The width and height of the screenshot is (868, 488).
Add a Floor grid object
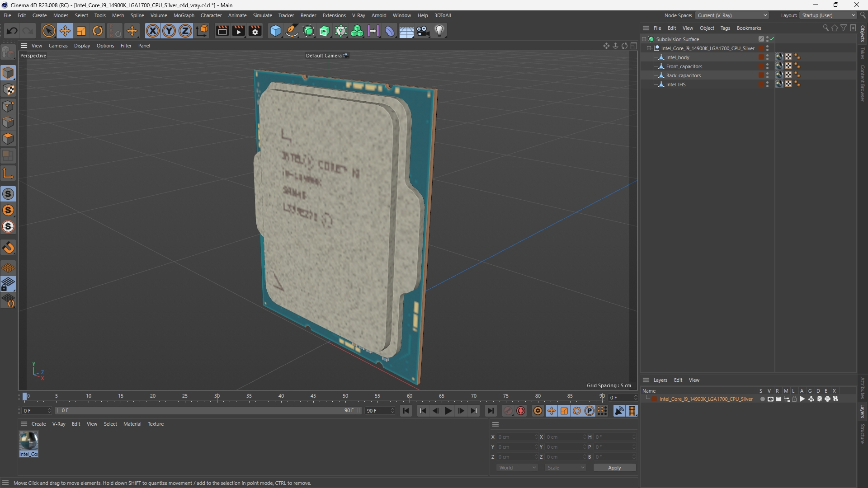tap(406, 31)
